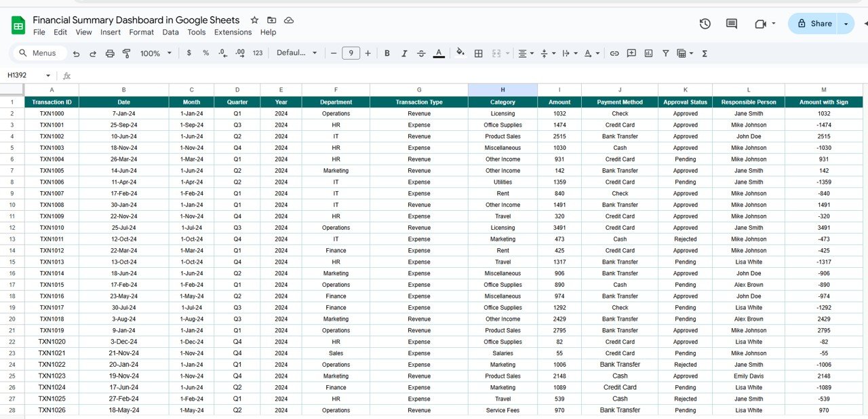This screenshot has width=868, height=419.
Task: Toggle italic formatting
Action: tap(404, 54)
